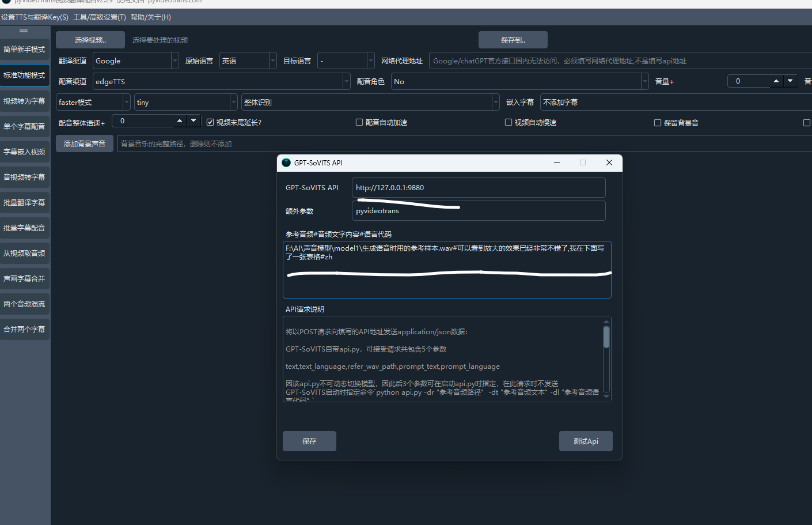Expand the 配音渠道 edgeTTS dropdown

coord(222,81)
